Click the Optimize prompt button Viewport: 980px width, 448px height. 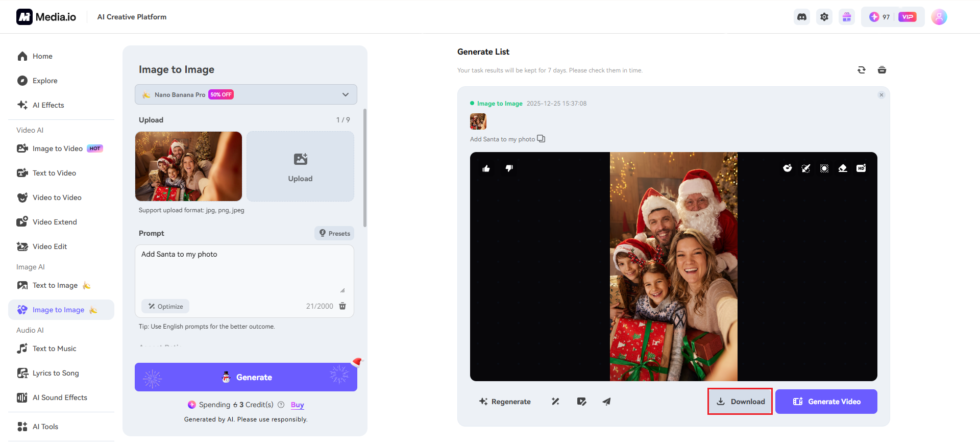pos(165,306)
